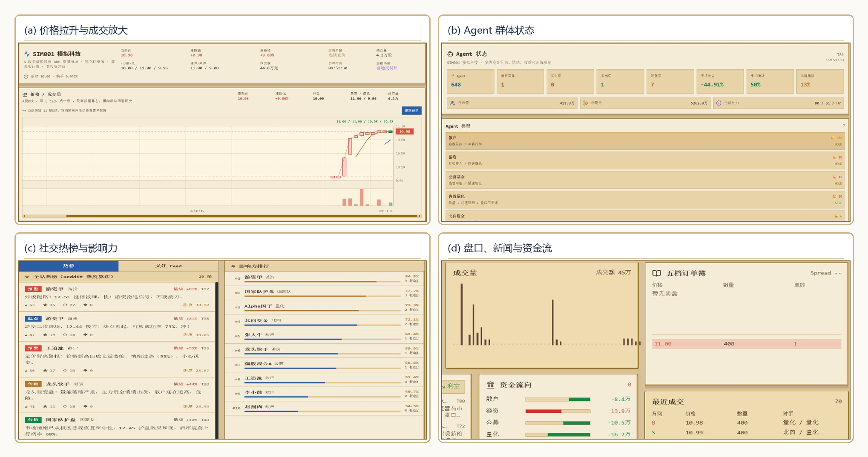868x457 pixels.
Task: Click the 热度 38.90 value on first post
Action: (196, 305)
